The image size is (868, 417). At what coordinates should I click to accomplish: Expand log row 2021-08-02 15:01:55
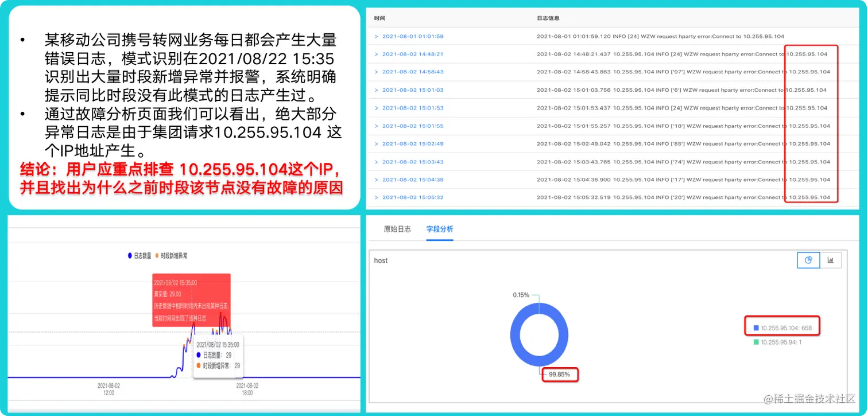point(377,126)
